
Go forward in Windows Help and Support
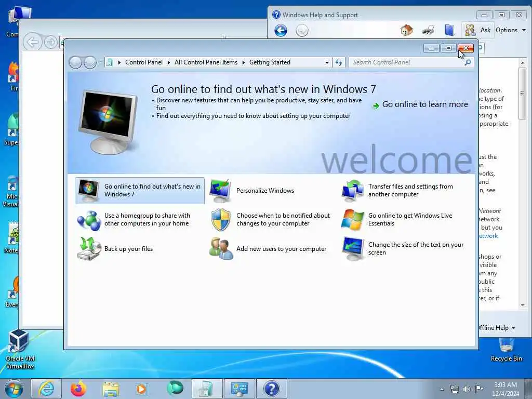tap(302, 31)
